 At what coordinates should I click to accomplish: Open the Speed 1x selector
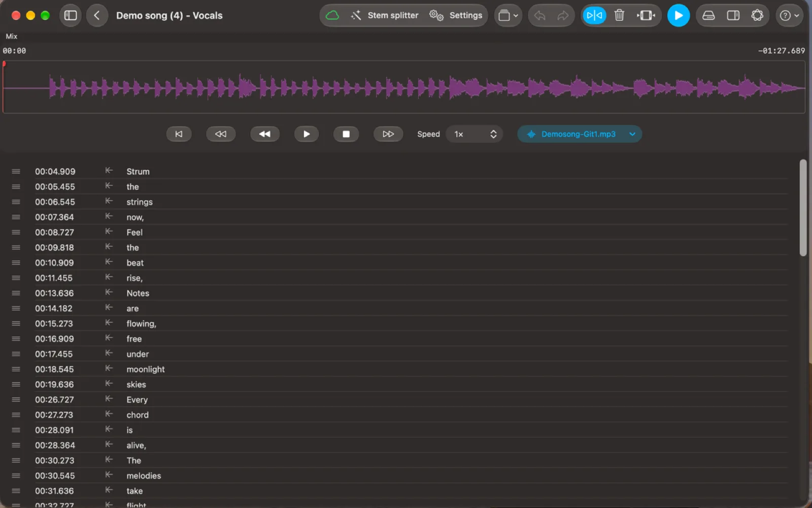475,134
